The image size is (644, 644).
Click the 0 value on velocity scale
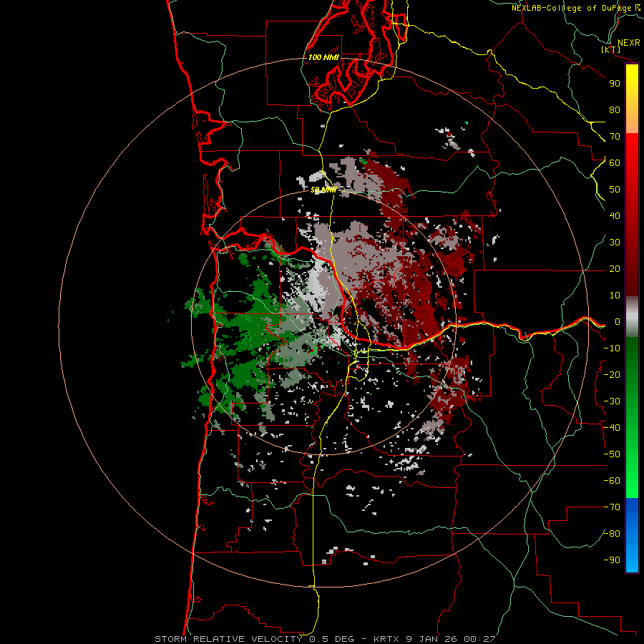[x=617, y=322]
